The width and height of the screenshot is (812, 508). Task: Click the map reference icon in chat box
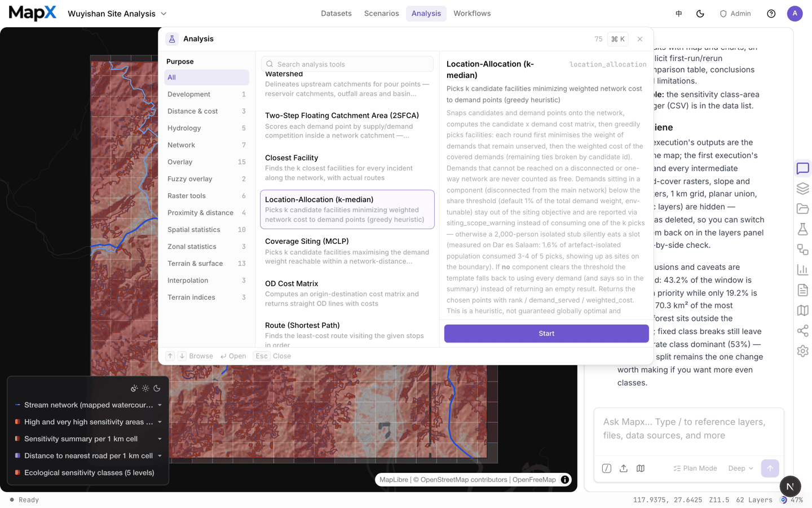coord(641,468)
